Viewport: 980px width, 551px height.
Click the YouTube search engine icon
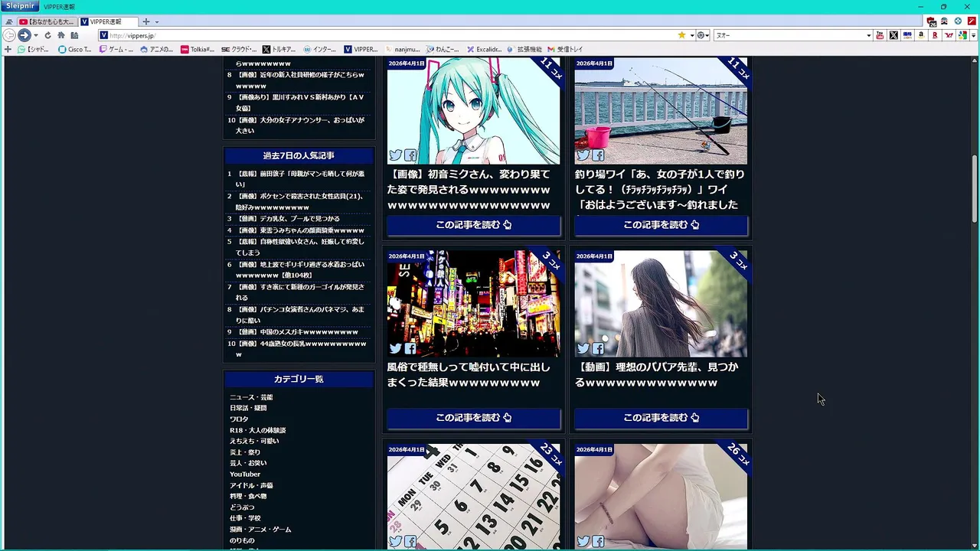point(880,35)
